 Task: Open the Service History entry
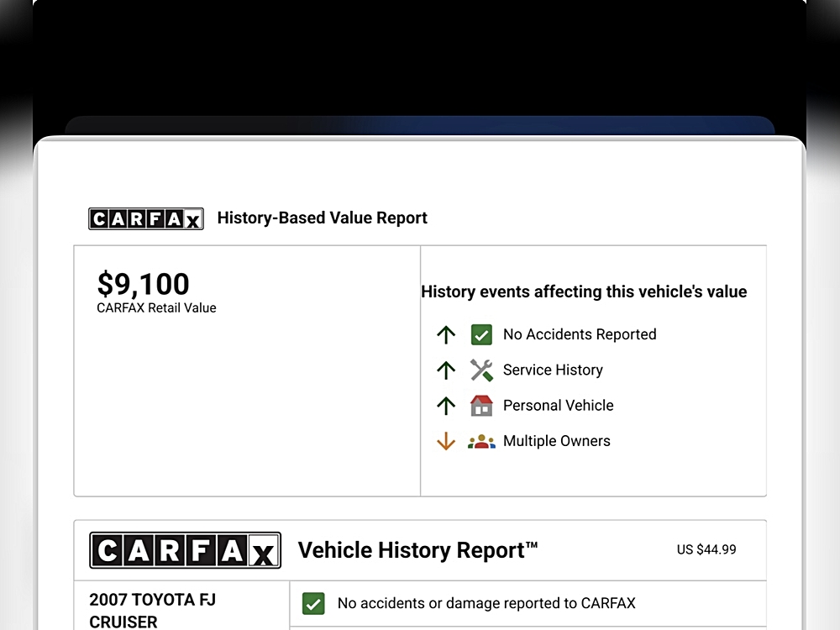pyautogui.click(x=553, y=370)
